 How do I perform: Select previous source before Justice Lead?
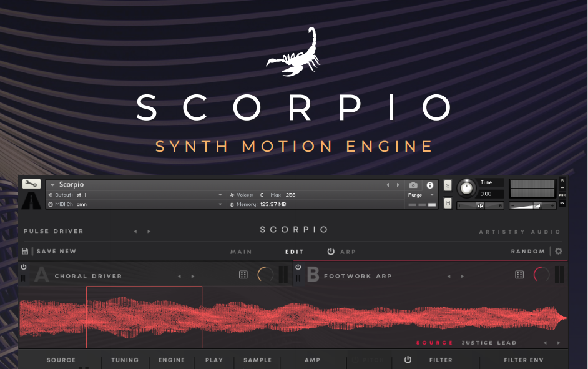[x=546, y=343]
